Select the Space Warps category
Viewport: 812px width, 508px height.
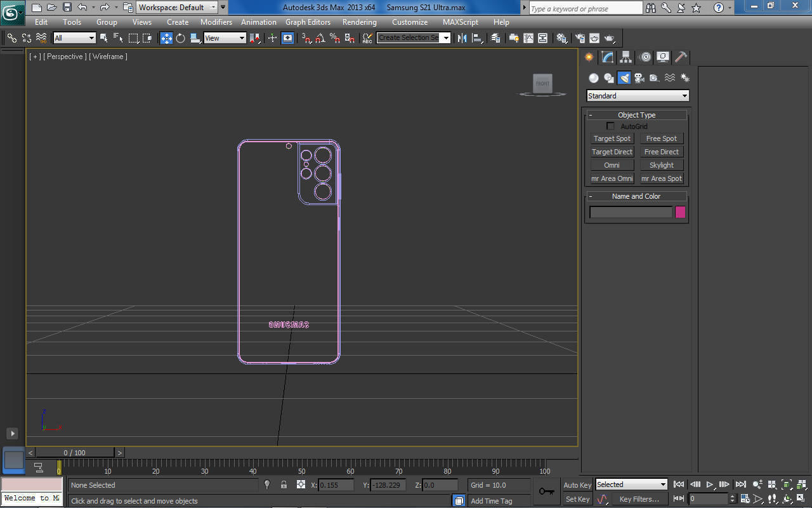coord(670,77)
